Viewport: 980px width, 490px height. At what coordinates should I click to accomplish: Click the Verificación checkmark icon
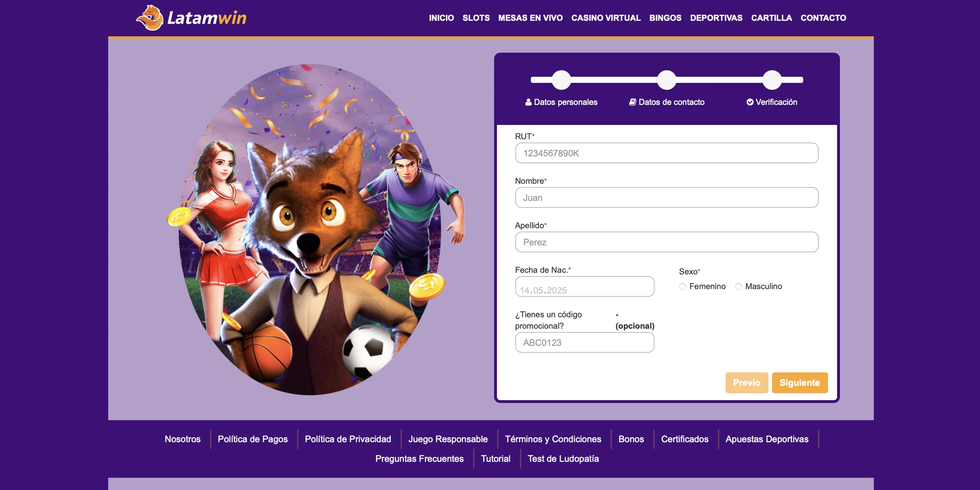[750, 102]
